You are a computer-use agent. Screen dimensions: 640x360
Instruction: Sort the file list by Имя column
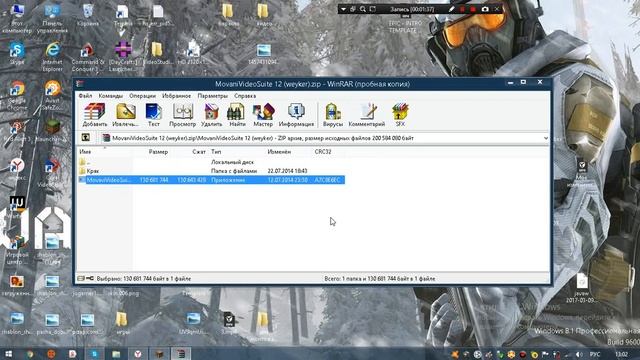[105, 151]
